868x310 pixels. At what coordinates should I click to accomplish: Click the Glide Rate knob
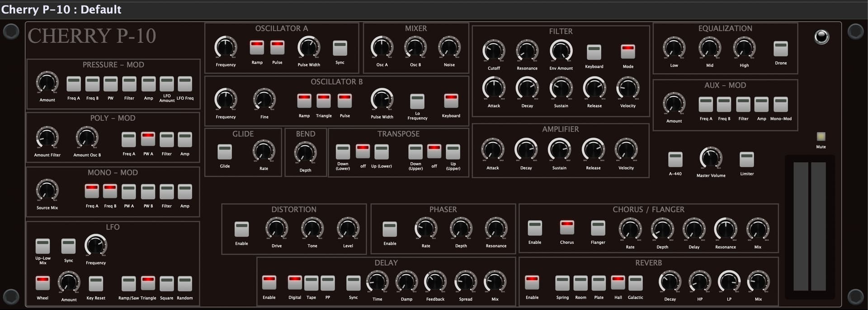264,151
